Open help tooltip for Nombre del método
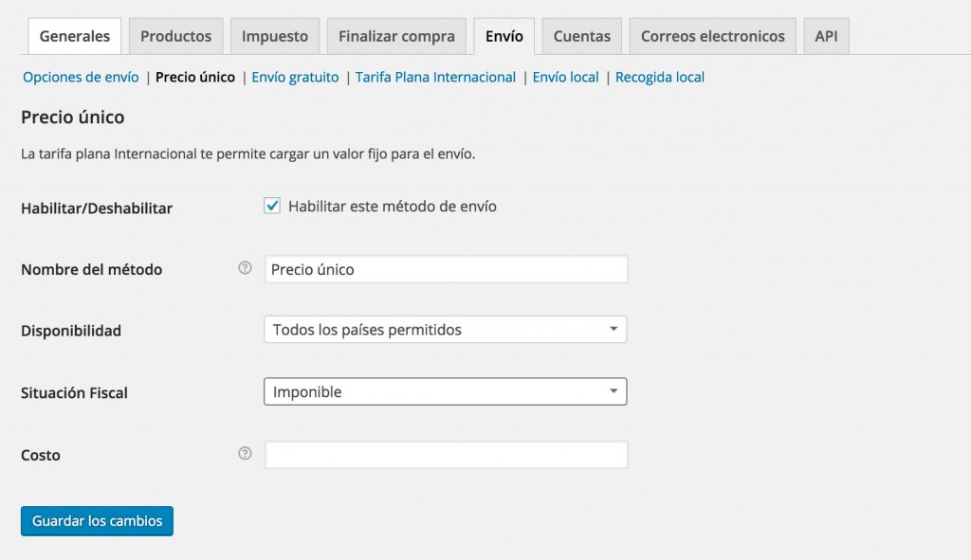The height and width of the screenshot is (560, 971). click(x=246, y=268)
